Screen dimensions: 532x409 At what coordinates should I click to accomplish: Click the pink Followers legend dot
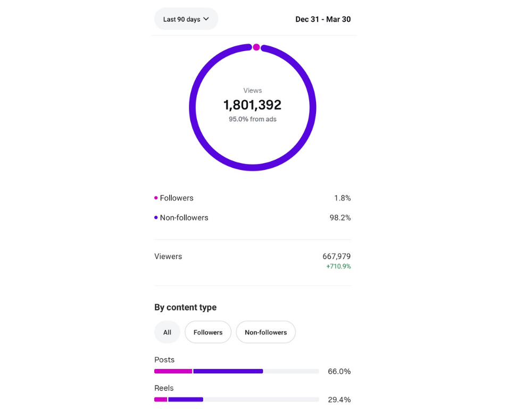click(156, 198)
